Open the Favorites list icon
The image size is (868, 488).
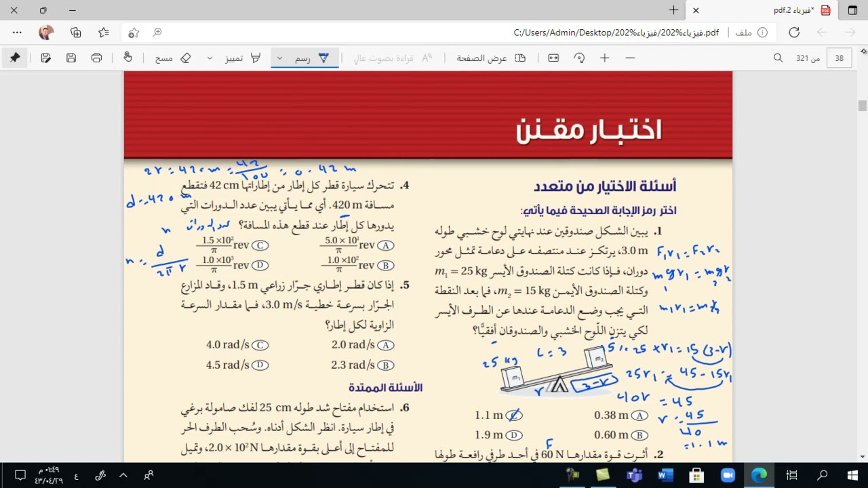coord(103,33)
